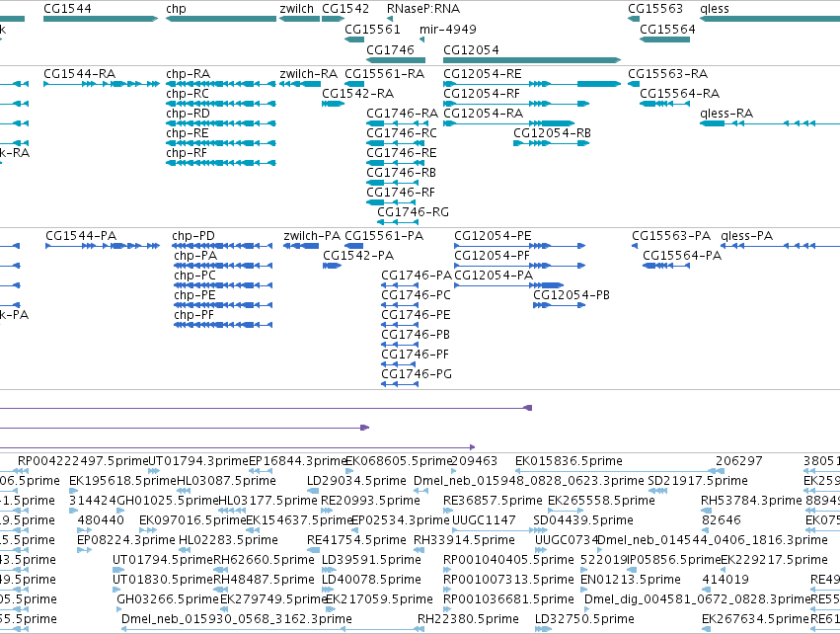Screen dimensions: 840x634
Task: Select the CG1746-RC transcript
Action: (x=397, y=143)
